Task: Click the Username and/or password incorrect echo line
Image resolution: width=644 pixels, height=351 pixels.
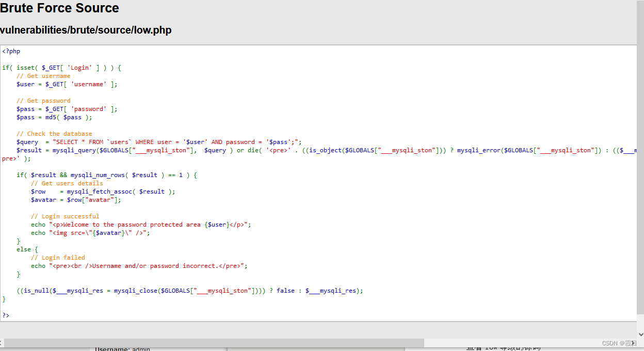Action: pos(139,266)
